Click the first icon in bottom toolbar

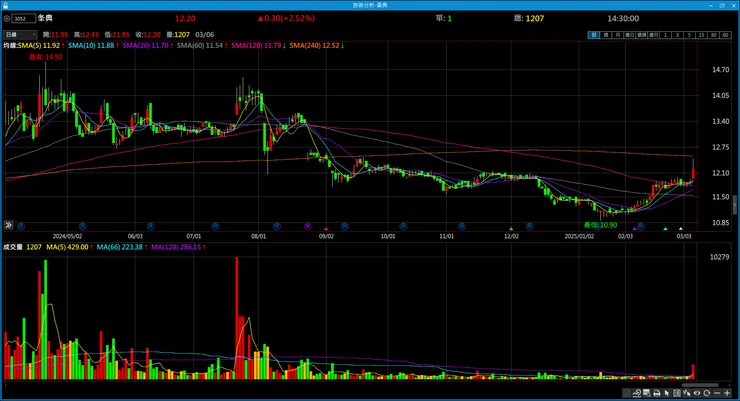tap(626, 393)
